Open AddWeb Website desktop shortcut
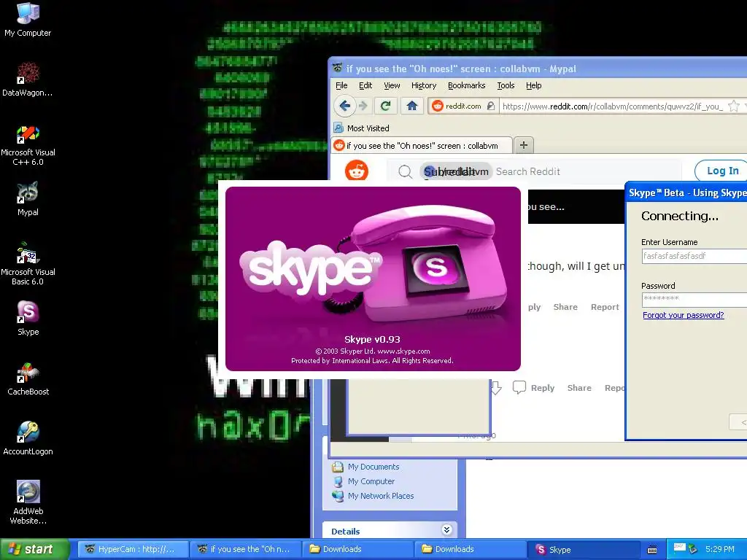This screenshot has height=560, width=747. (x=28, y=503)
